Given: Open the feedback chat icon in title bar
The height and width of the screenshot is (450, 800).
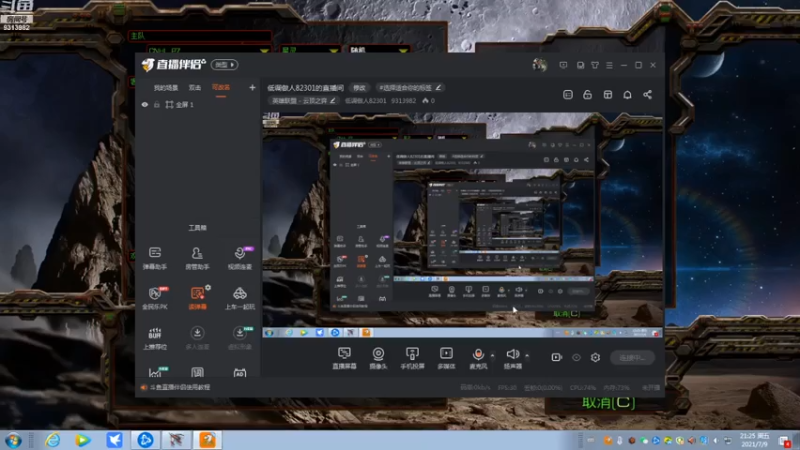Looking at the screenshot, I should tap(563, 65).
